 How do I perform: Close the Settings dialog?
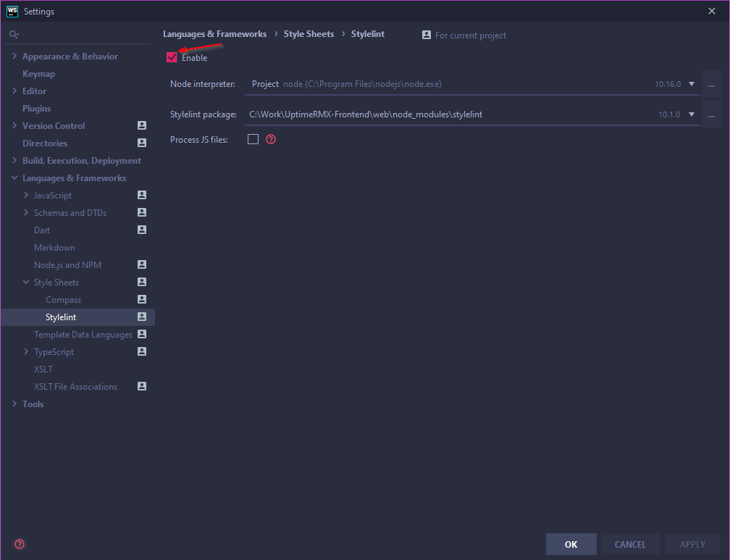[712, 11]
